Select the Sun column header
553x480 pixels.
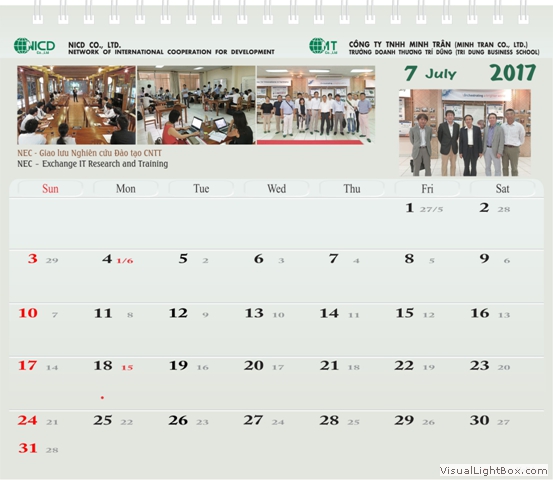pos(50,189)
